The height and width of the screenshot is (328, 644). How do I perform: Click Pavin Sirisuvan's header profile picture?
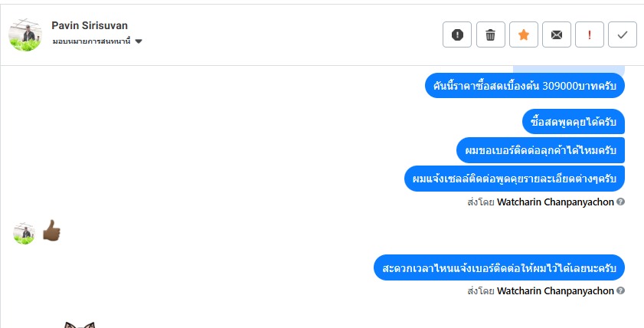click(x=25, y=34)
